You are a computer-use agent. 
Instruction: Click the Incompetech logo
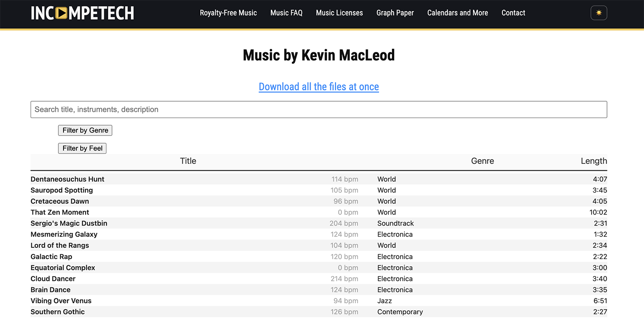[x=82, y=13]
